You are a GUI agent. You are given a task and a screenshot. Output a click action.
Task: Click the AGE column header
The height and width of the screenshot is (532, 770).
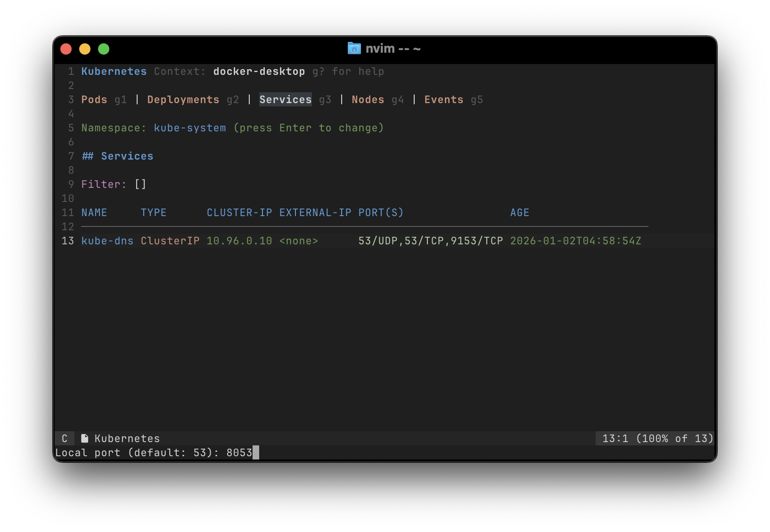click(520, 213)
